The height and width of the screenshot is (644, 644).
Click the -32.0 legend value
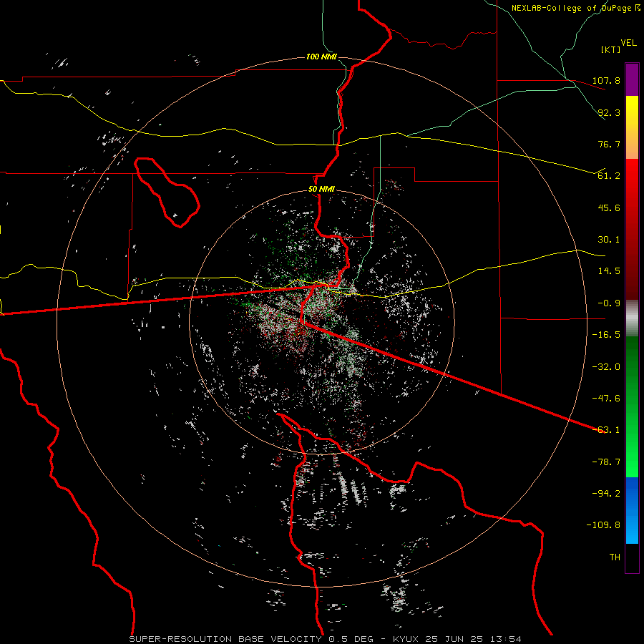606,367
